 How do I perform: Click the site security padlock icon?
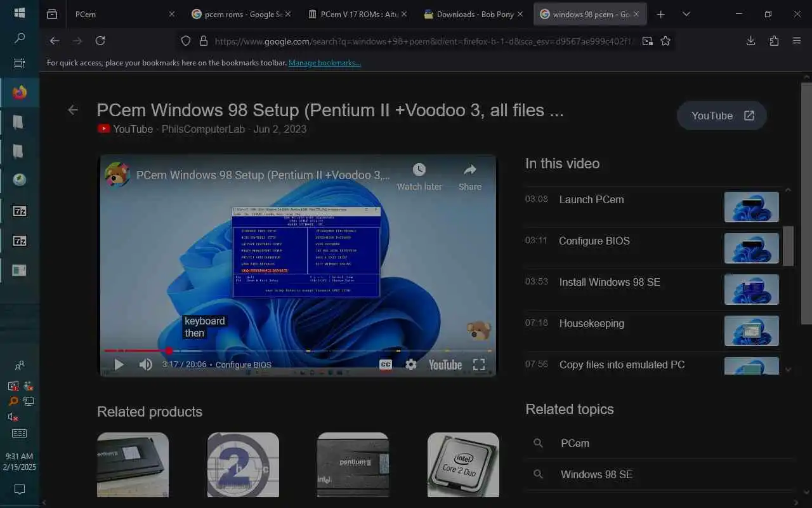click(203, 41)
